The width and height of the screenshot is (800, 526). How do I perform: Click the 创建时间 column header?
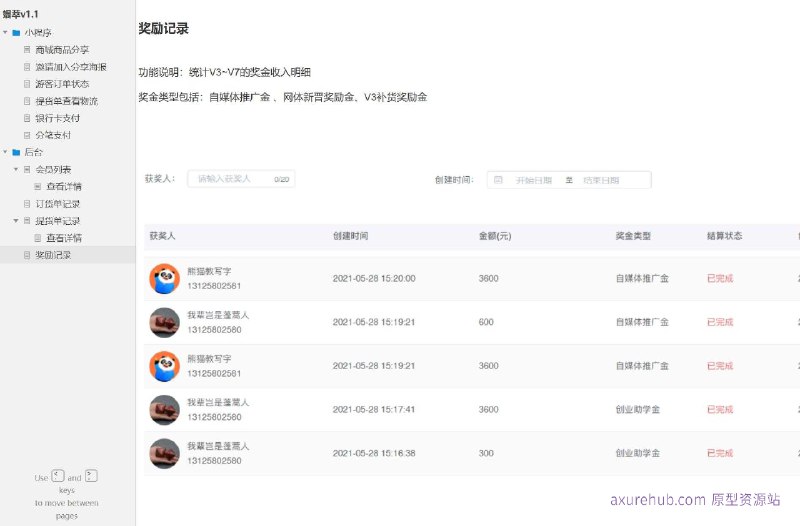tap(351, 236)
